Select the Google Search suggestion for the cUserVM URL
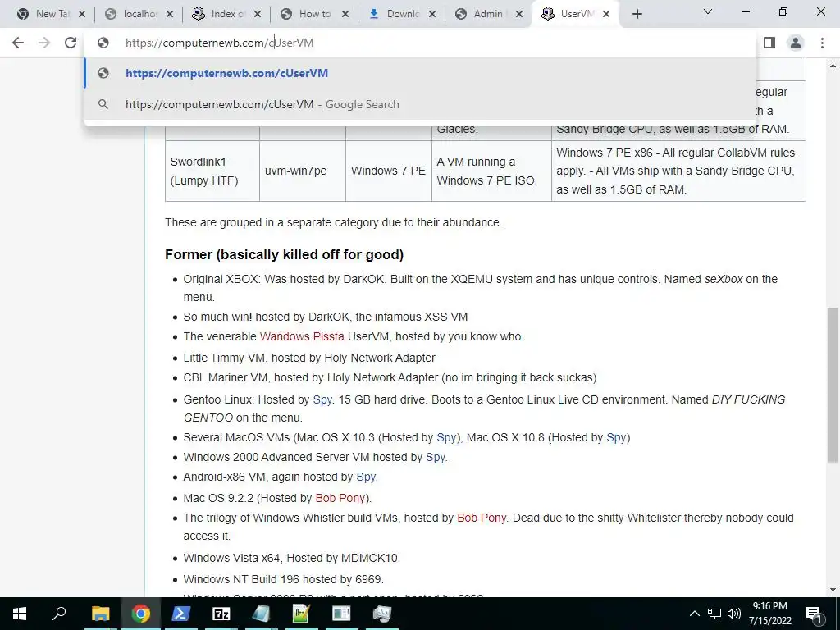 [x=420, y=104]
